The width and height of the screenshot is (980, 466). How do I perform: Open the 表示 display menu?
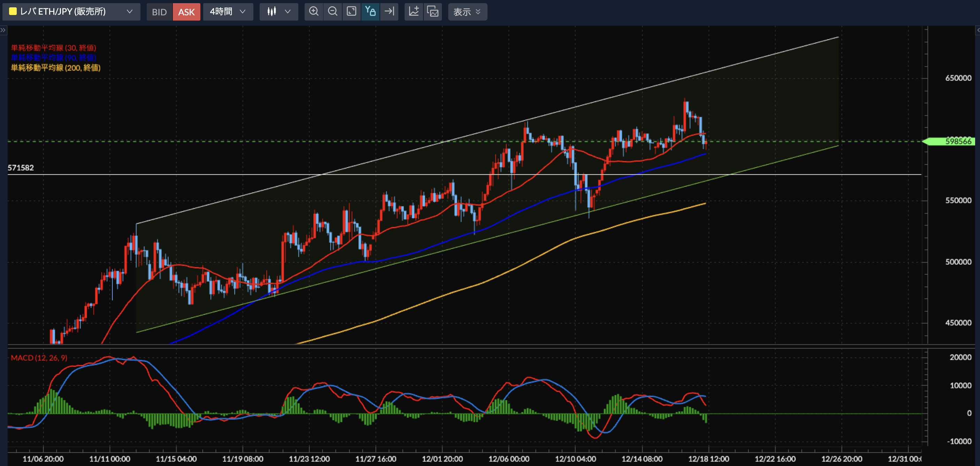click(x=467, y=12)
